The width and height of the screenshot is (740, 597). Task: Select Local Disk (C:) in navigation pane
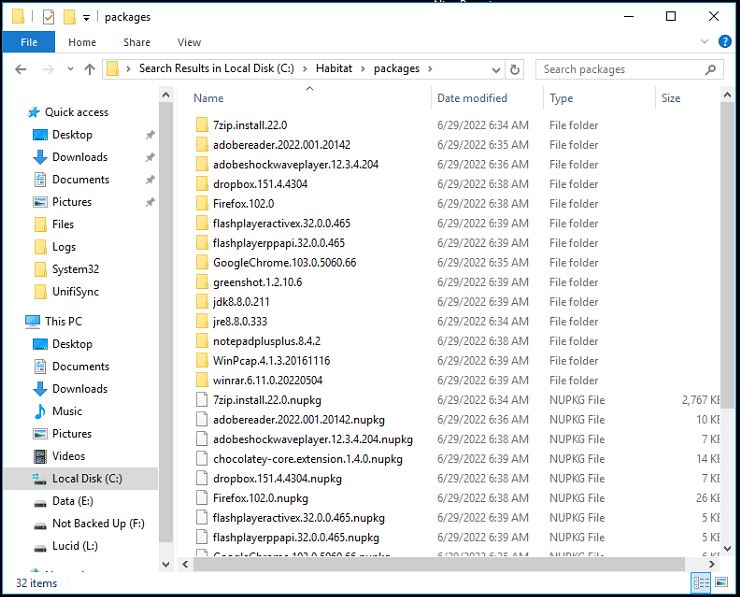[x=86, y=479]
